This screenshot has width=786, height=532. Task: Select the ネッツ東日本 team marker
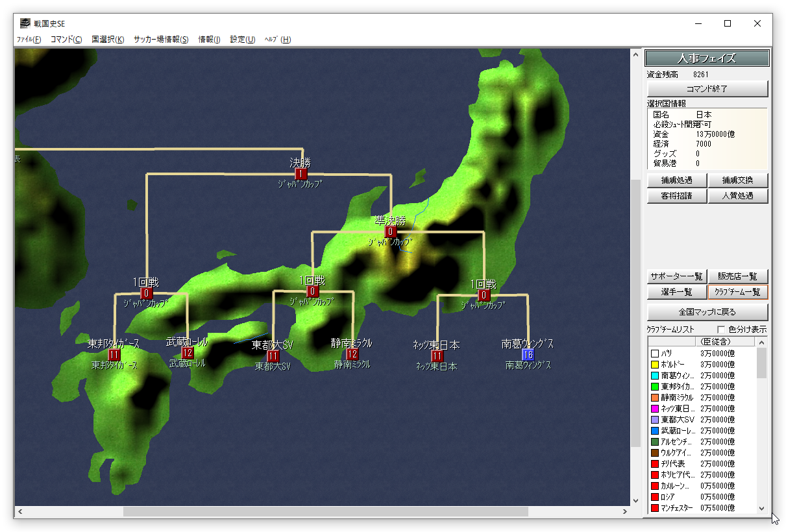437,356
